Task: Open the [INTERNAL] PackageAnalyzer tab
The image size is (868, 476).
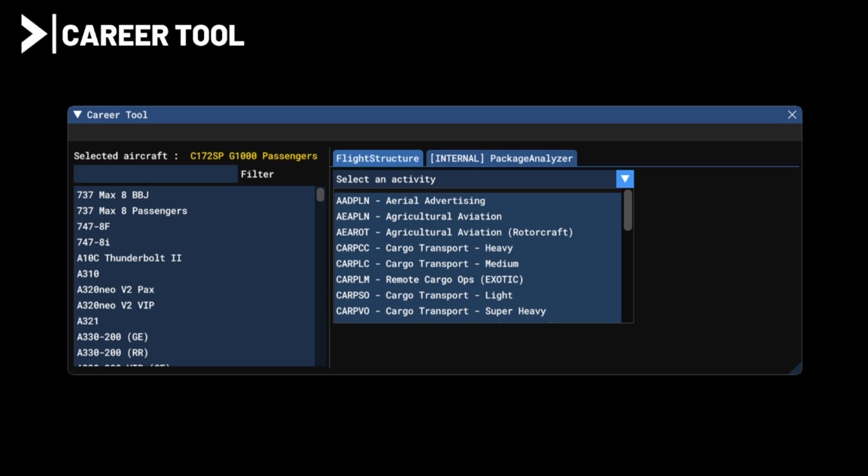Action: [x=501, y=159]
